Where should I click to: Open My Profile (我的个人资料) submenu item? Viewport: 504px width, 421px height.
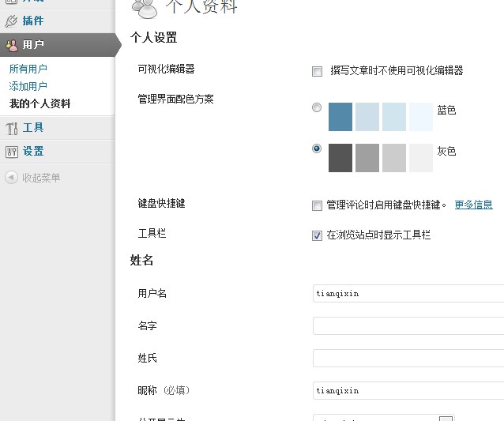[40, 103]
